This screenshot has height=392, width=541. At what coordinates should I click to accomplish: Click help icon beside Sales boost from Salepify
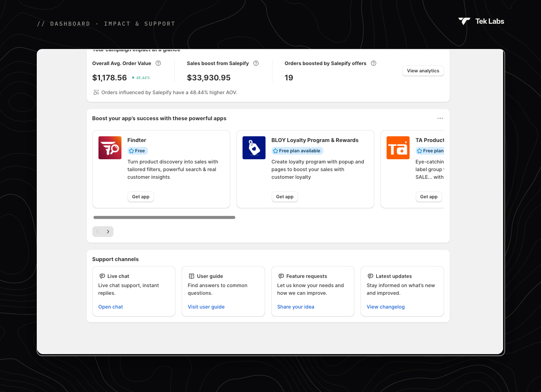256,63
